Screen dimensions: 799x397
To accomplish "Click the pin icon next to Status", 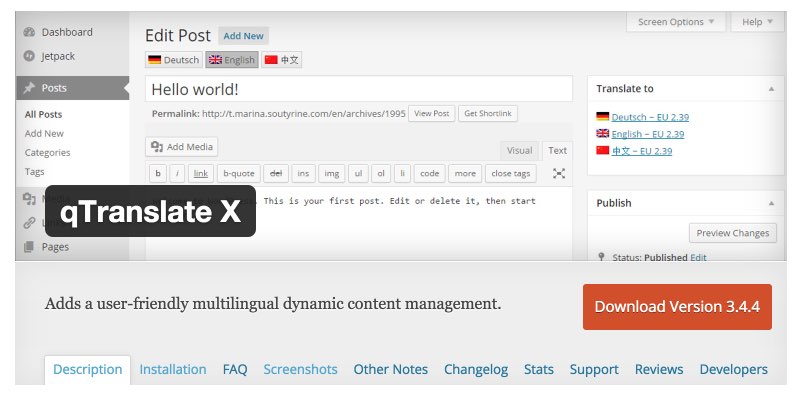I will click(601, 257).
